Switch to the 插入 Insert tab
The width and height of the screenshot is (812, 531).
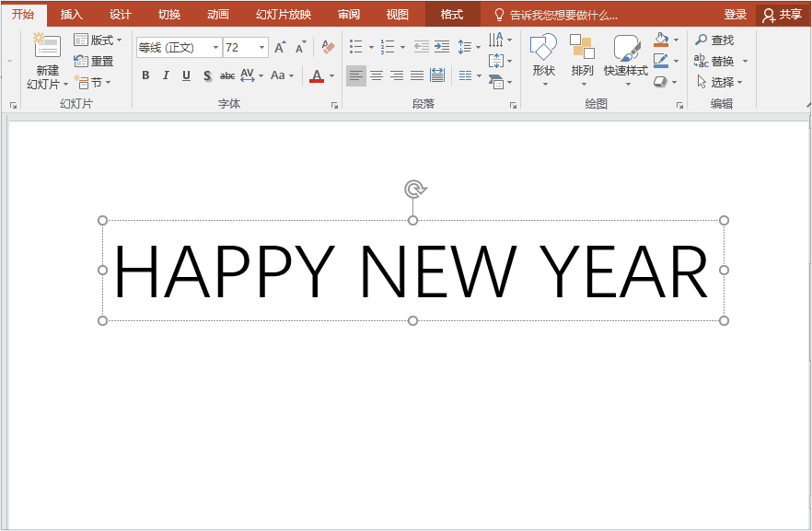[x=72, y=15]
